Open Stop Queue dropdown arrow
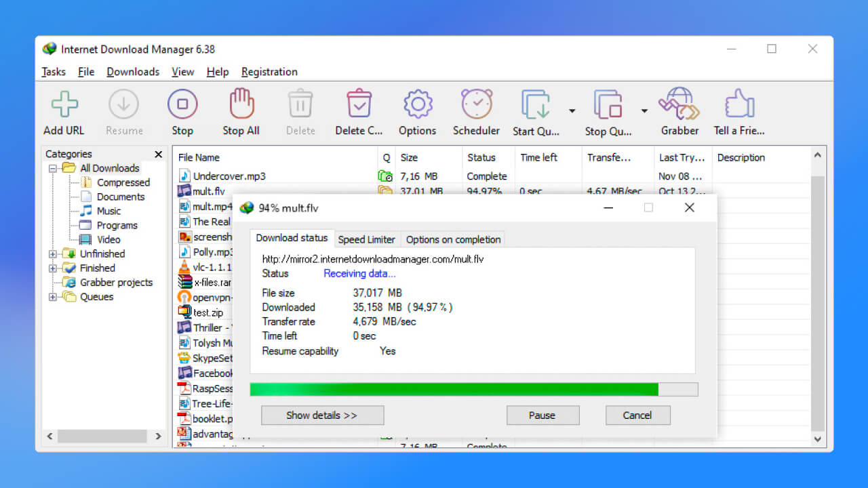 point(644,110)
